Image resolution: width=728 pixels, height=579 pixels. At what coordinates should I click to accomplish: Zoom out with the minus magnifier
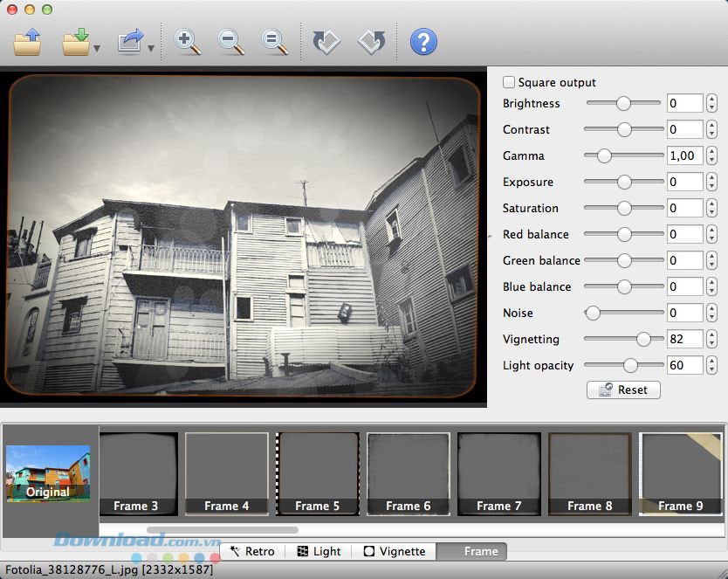tap(231, 42)
